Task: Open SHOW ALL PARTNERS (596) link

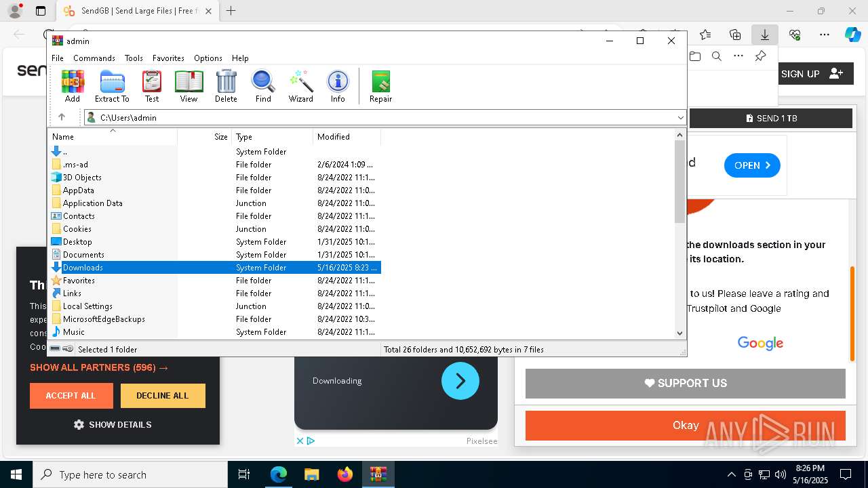Action: tap(99, 367)
